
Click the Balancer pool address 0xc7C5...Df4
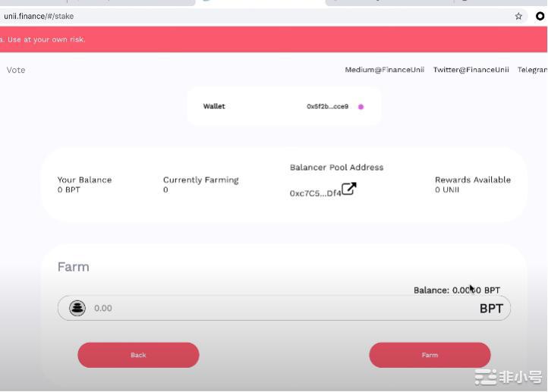tap(314, 193)
